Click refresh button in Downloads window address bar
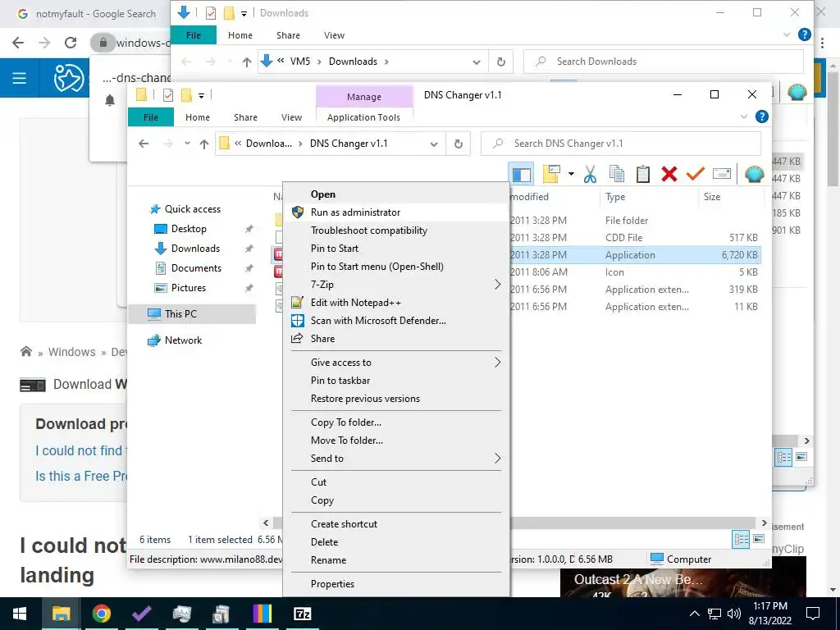 click(501, 62)
